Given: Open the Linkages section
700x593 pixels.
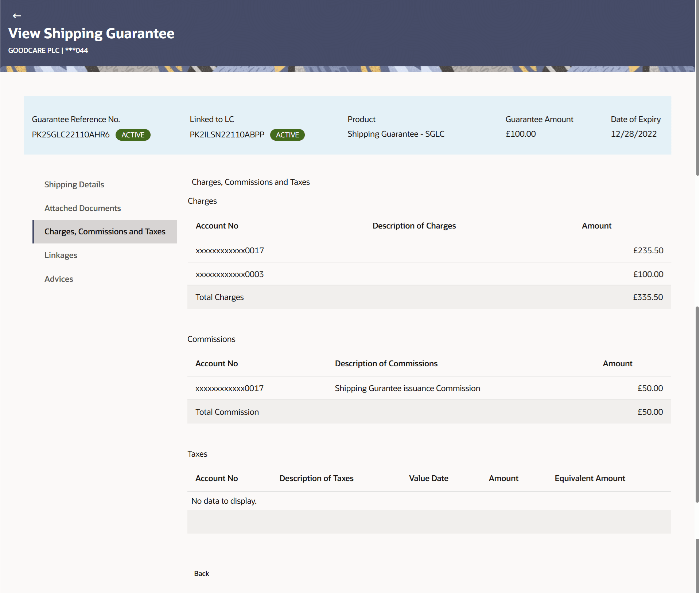Looking at the screenshot, I should pyautogui.click(x=61, y=255).
